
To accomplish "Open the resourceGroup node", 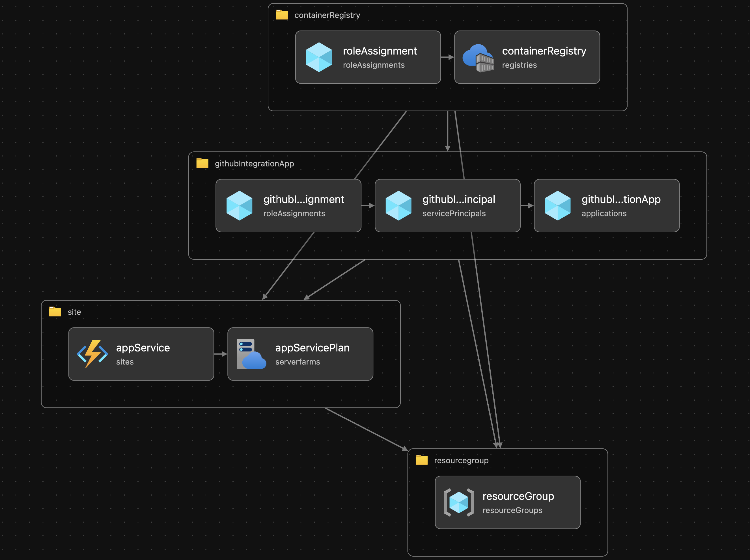I will pyautogui.click(x=508, y=503).
